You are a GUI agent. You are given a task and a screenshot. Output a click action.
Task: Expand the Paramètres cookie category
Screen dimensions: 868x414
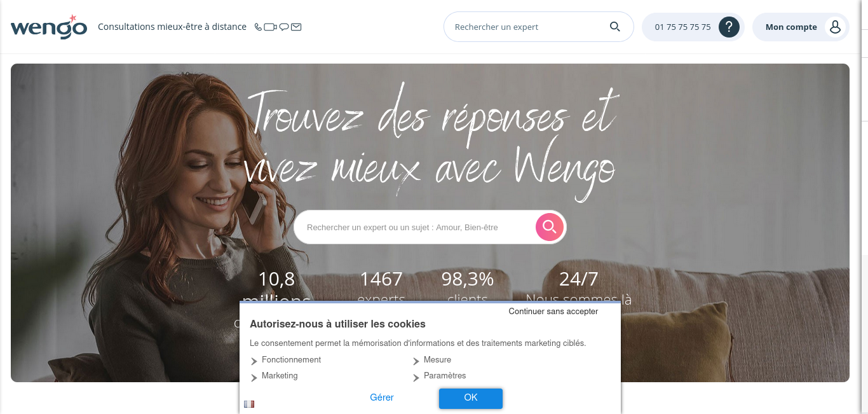click(439, 376)
